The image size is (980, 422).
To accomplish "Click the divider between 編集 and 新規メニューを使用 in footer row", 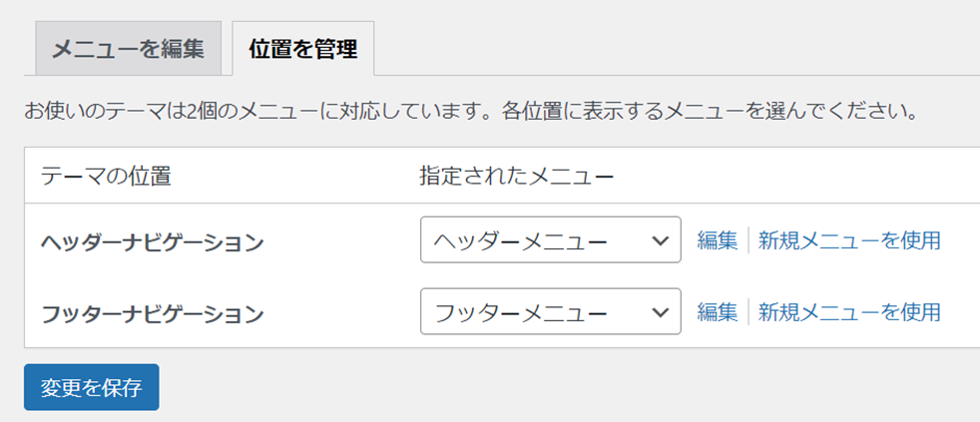I will [747, 312].
